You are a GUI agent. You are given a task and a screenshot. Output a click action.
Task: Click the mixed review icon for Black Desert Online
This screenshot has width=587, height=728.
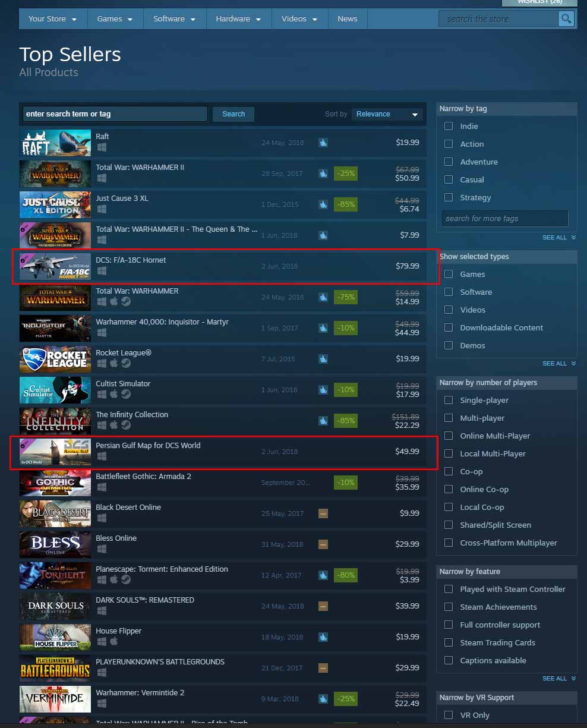pyautogui.click(x=323, y=513)
